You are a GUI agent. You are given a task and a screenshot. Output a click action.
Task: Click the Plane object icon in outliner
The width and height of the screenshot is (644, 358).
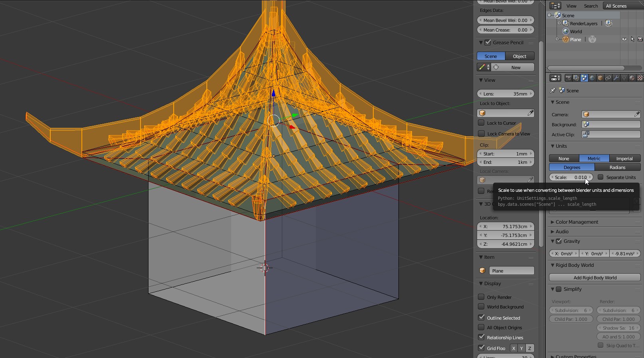tap(565, 39)
